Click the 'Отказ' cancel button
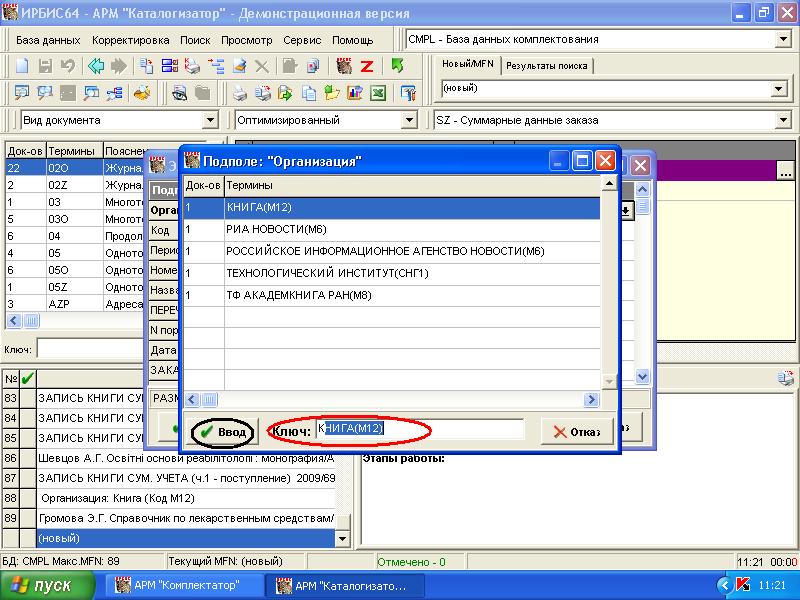 pyautogui.click(x=576, y=431)
